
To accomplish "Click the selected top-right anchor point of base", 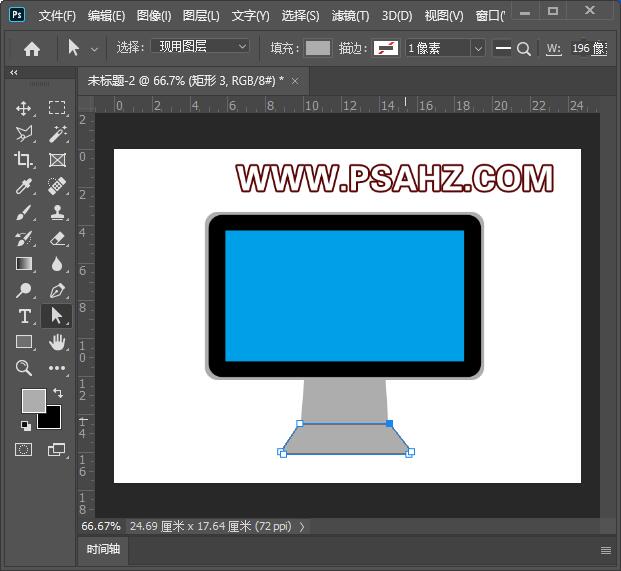I will pos(389,424).
